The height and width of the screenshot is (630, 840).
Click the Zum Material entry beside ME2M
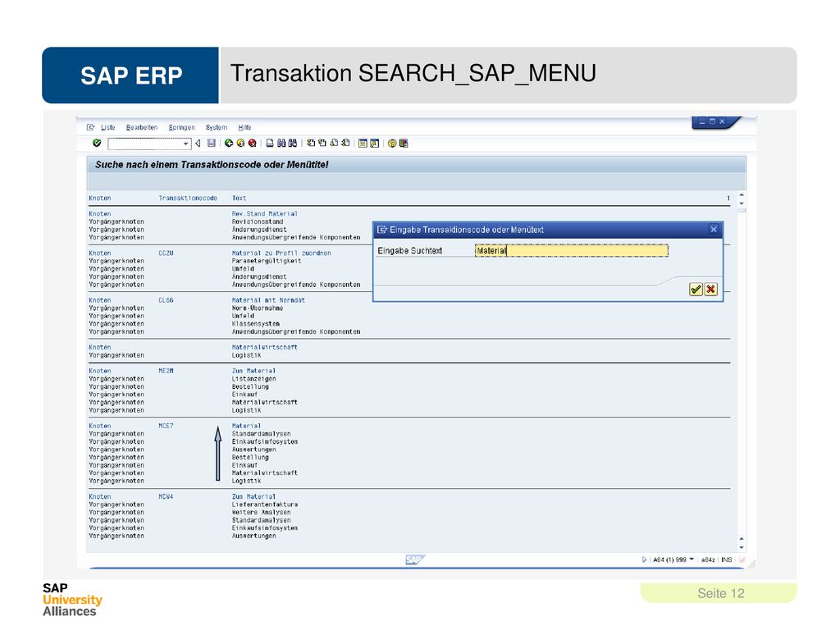click(254, 372)
